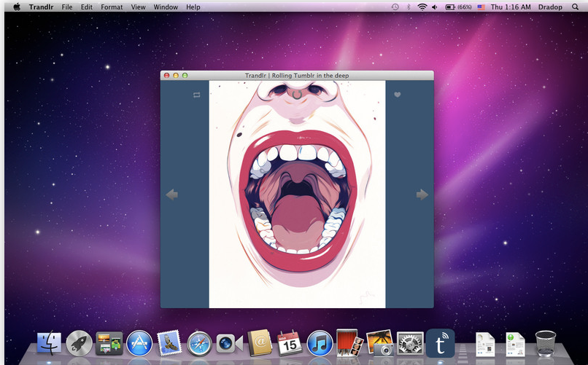Open the Edit menu
Image resolution: width=588 pixels, height=365 pixels.
coord(87,7)
